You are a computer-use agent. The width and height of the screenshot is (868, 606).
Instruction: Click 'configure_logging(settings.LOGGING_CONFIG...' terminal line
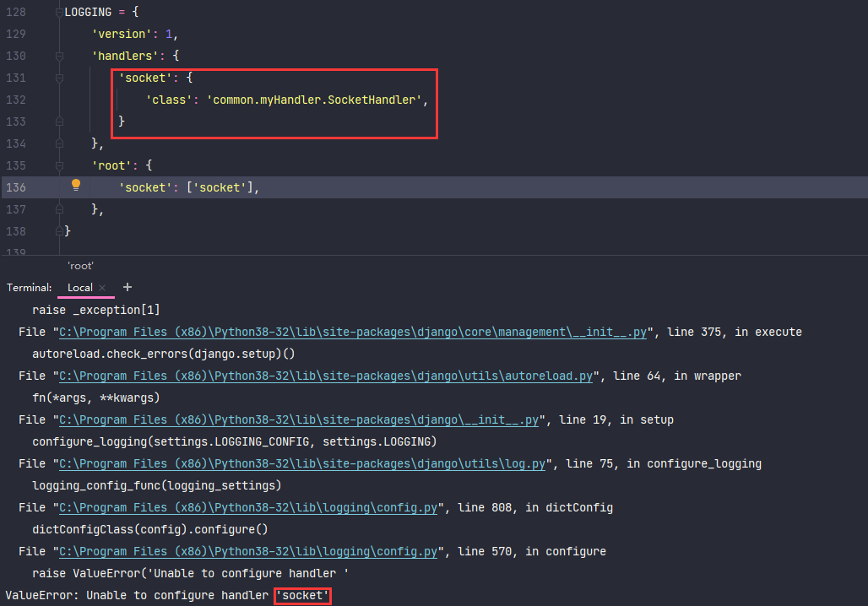(x=234, y=441)
